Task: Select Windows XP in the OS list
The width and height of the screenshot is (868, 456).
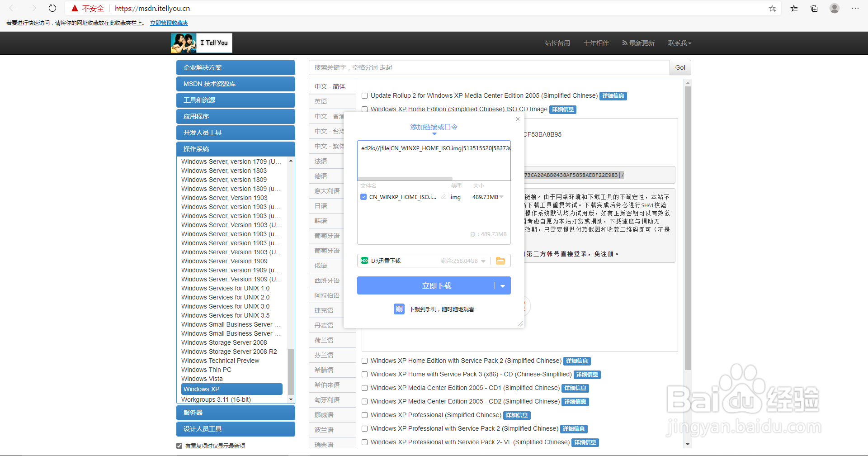Action: [x=232, y=389]
